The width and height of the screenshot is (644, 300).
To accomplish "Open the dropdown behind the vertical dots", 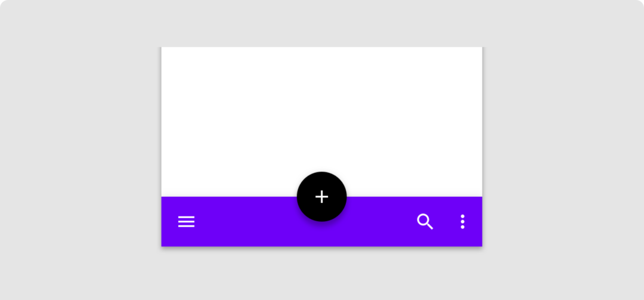I will [463, 221].
